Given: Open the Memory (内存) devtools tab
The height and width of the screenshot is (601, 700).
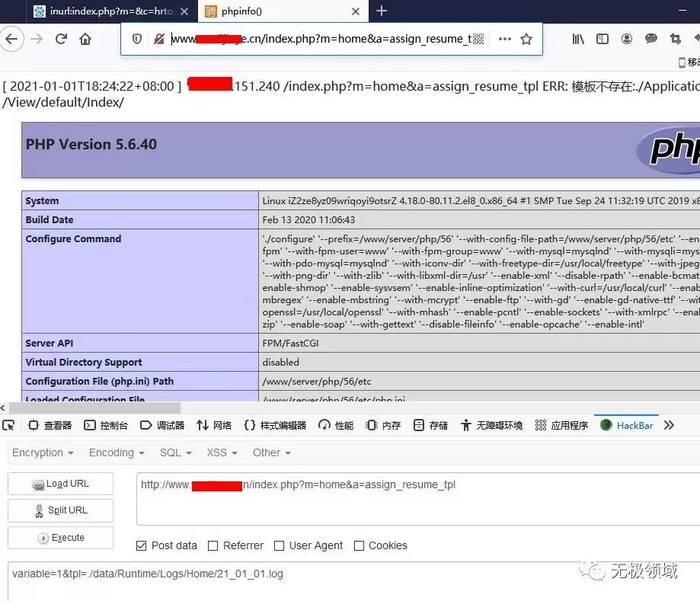Looking at the screenshot, I should (383, 426).
